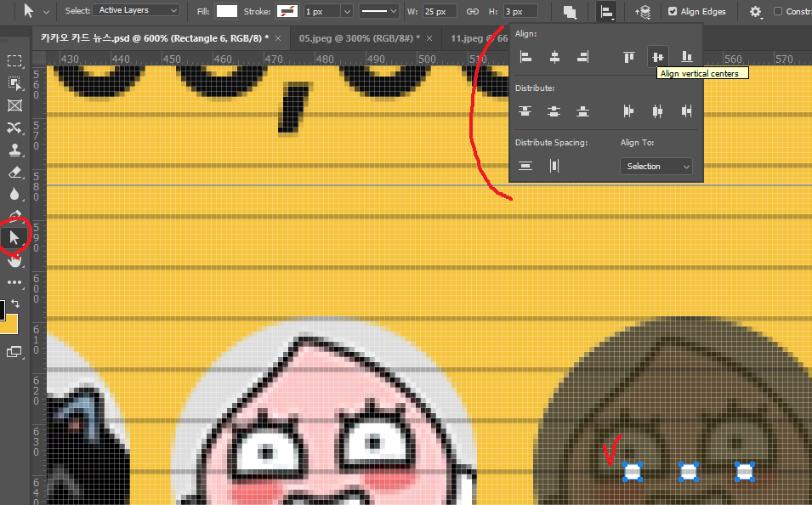The height and width of the screenshot is (505, 812).
Task: Switch to the 11.jpeg document tab
Action: click(479, 38)
